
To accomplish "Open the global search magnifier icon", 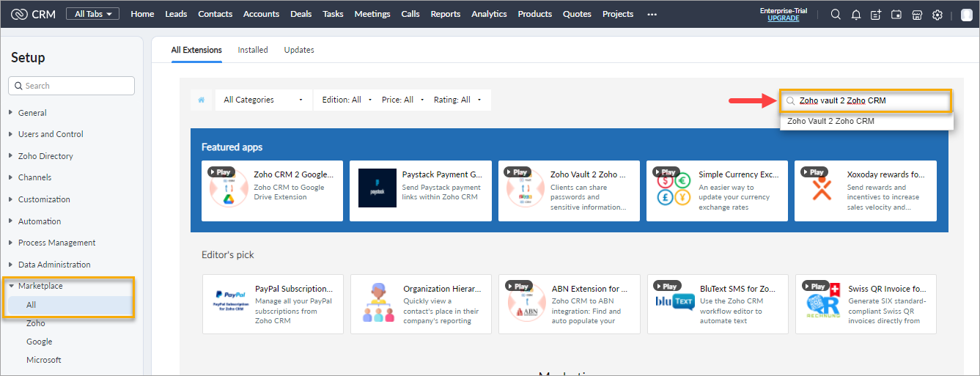I will 836,15.
